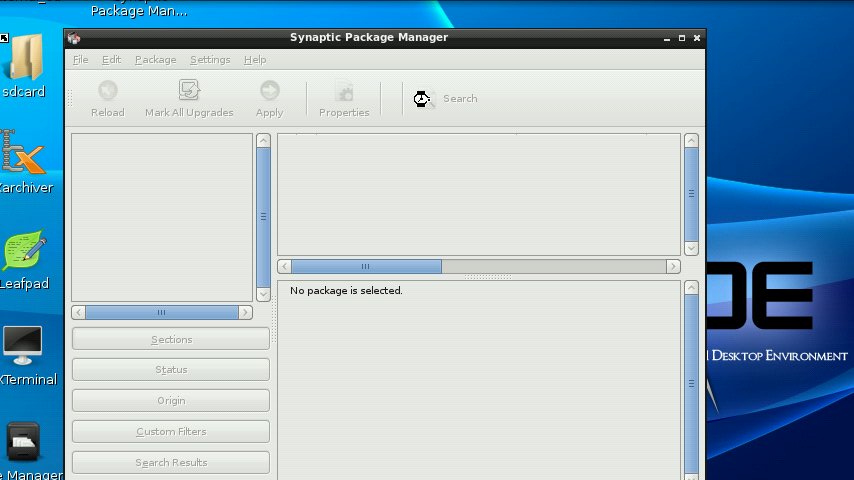Screen dimensions: 854x480
Task: Click the package list vertical scrollbar thumb
Action: [x=692, y=195]
